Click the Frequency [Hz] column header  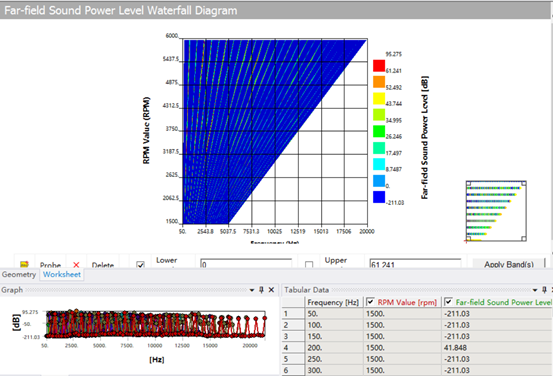(333, 302)
